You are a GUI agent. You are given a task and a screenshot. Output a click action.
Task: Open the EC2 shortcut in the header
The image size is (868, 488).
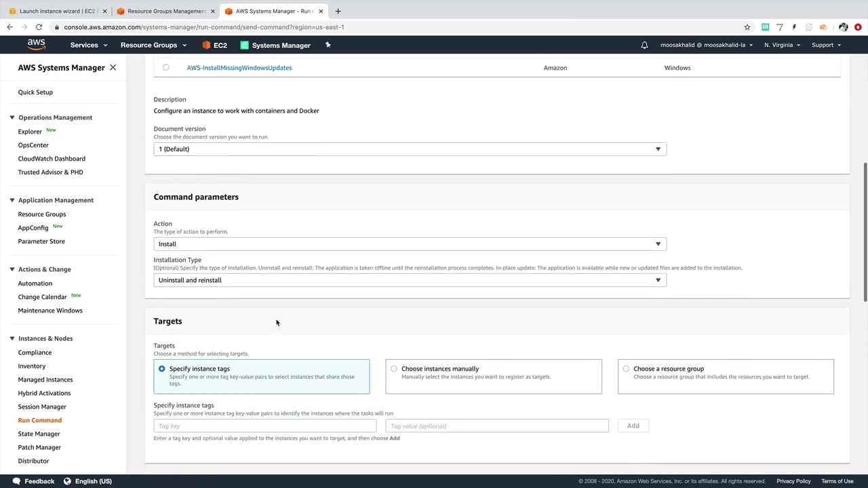(215, 45)
